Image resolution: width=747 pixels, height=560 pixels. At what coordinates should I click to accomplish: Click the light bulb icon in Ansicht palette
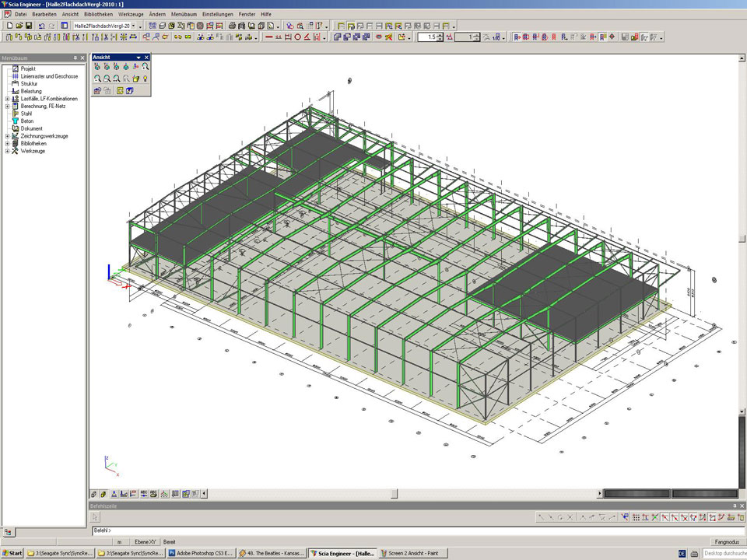click(x=146, y=79)
